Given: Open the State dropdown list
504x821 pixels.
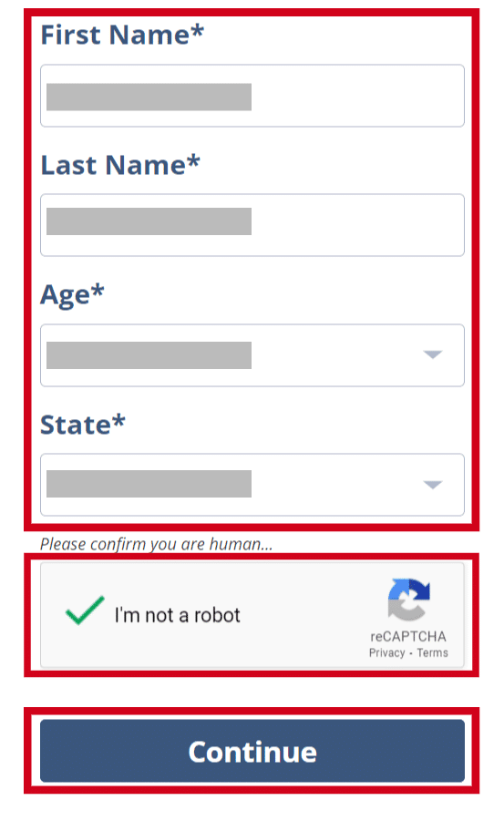Looking at the screenshot, I should 252,485.
